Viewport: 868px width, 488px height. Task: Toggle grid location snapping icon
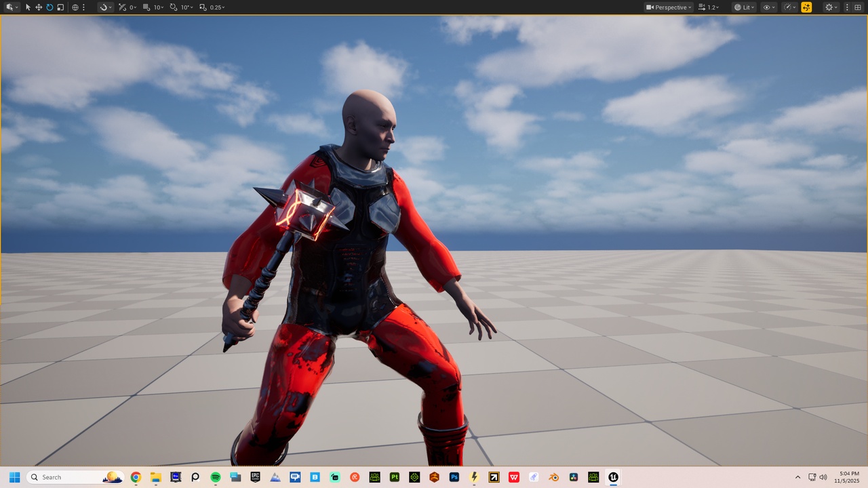(x=147, y=7)
